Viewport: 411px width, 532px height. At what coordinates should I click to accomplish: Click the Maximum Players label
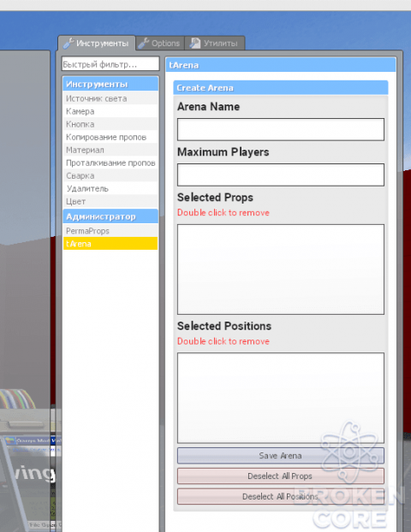coord(223,152)
